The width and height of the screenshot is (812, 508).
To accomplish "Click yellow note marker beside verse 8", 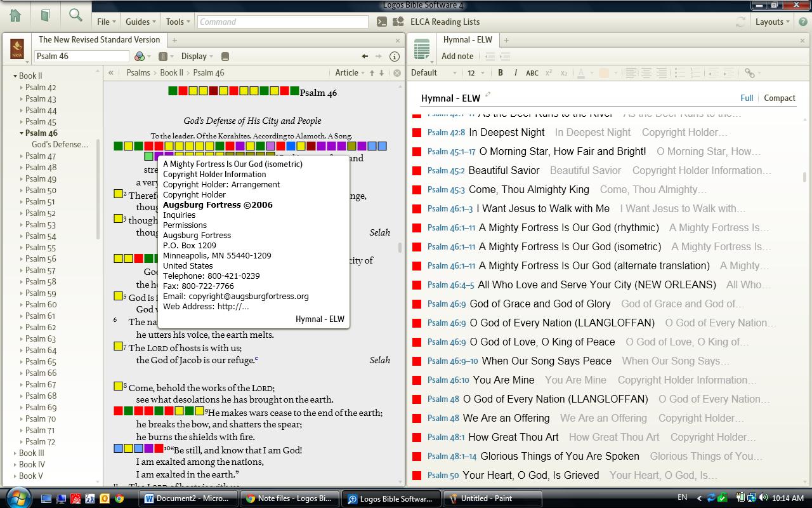I will [x=118, y=385].
